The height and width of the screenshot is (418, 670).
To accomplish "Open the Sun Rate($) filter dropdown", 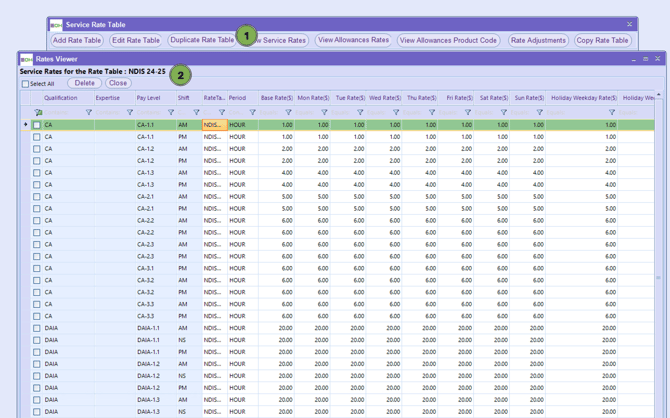I will 540,113.
